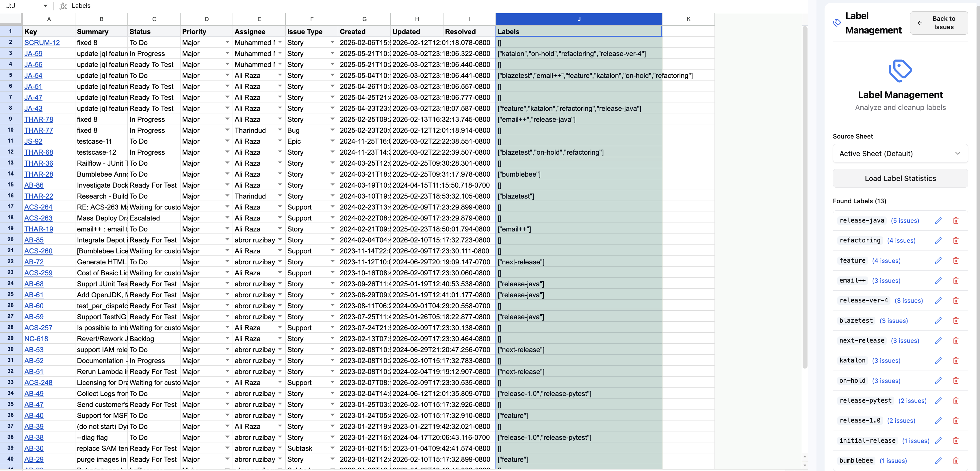Delete the next-release label

point(956,341)
